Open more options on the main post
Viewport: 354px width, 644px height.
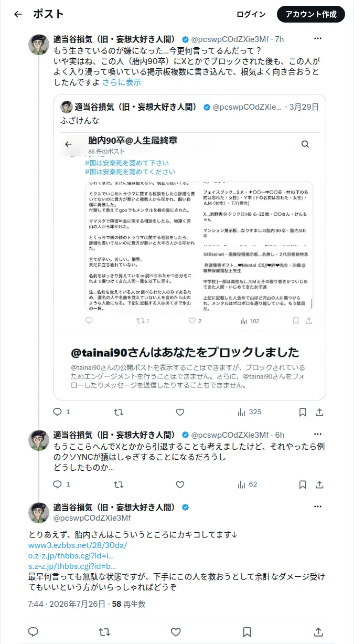(318, 507)
